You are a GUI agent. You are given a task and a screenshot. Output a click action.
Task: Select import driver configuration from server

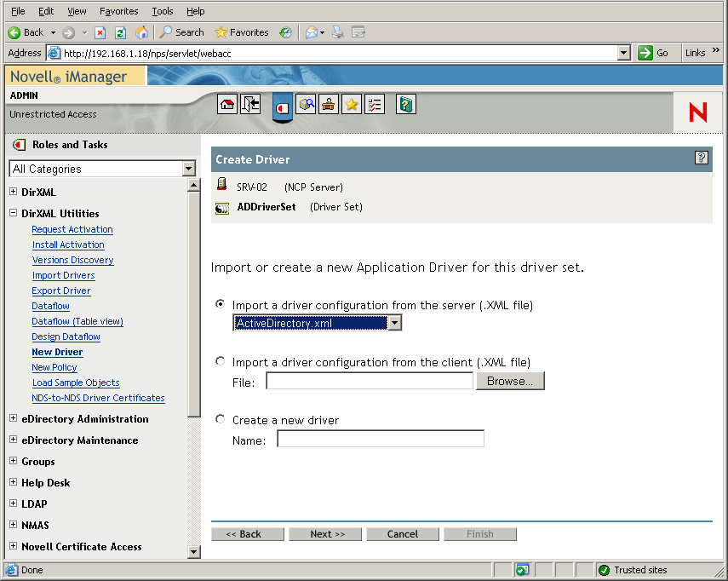click(x=220, y=304)
